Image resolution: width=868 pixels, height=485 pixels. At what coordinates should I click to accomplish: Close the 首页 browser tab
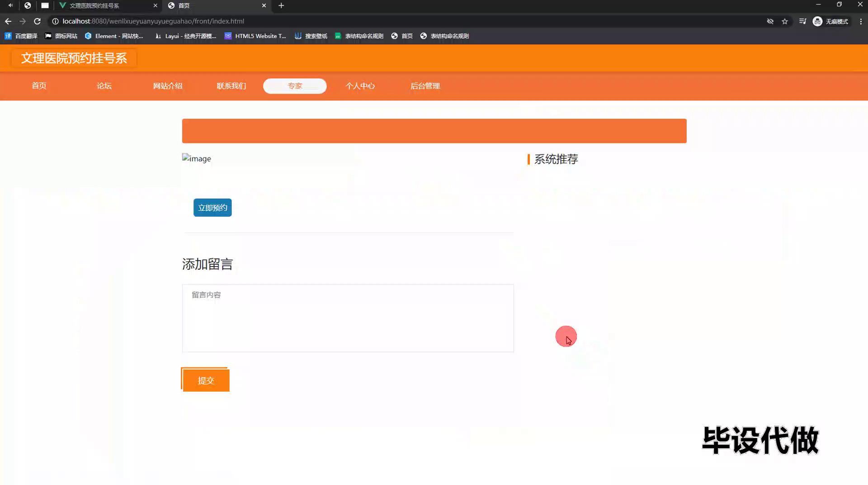coord(264,5)
